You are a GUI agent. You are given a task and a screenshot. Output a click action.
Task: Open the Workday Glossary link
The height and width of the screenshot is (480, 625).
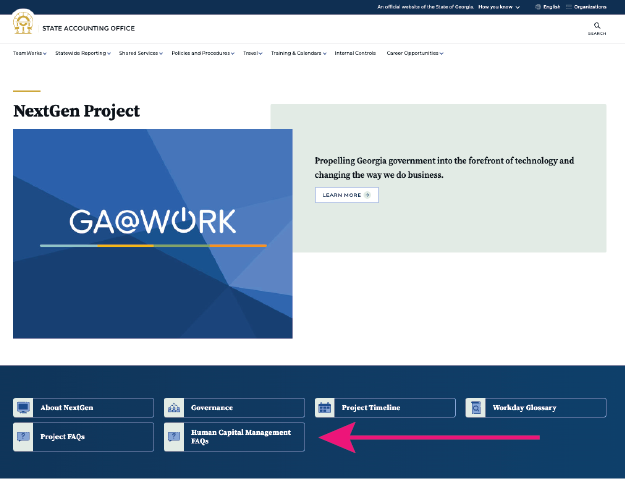pos(536,408)
